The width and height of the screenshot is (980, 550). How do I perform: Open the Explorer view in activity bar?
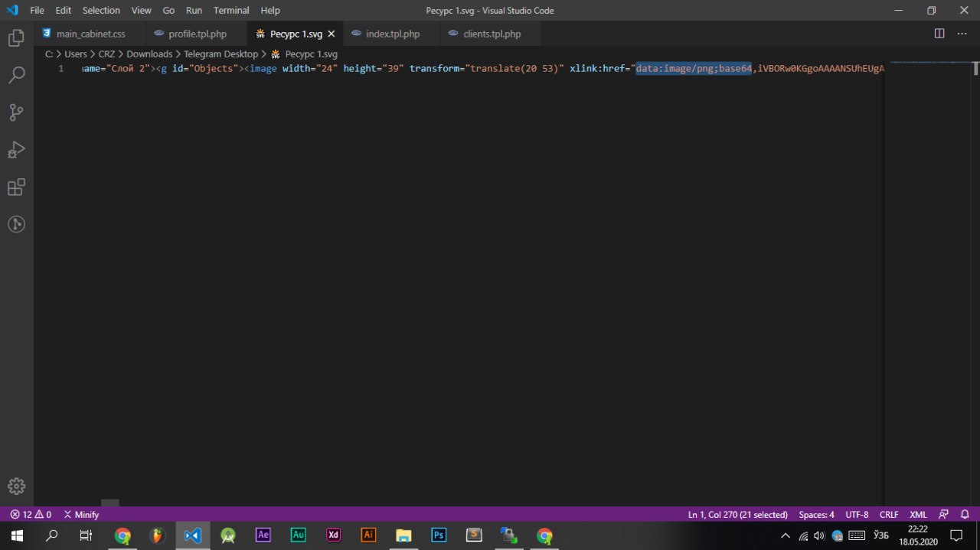(16, 37)
